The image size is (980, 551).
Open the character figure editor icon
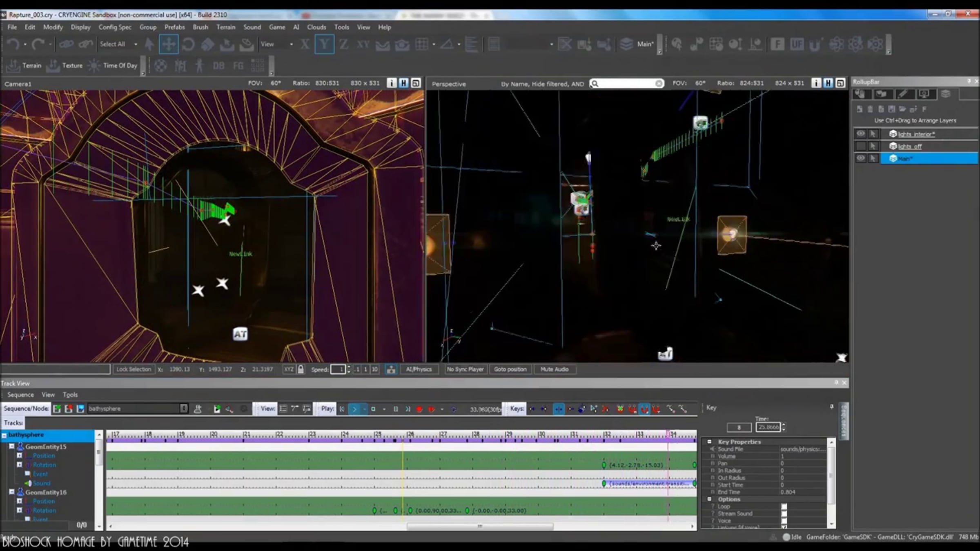[x=199, y=65]
